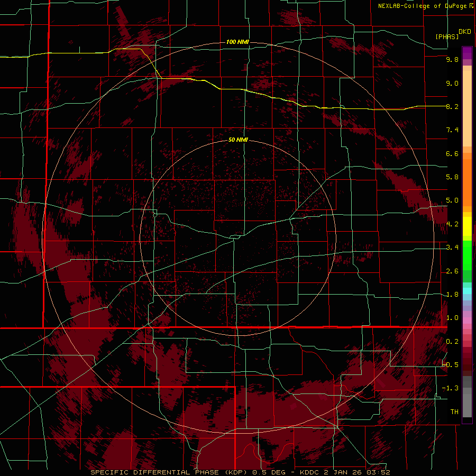Select the 7.4 value on the color scale
Viewport: 476px width, 476px height.
[452, 130]
